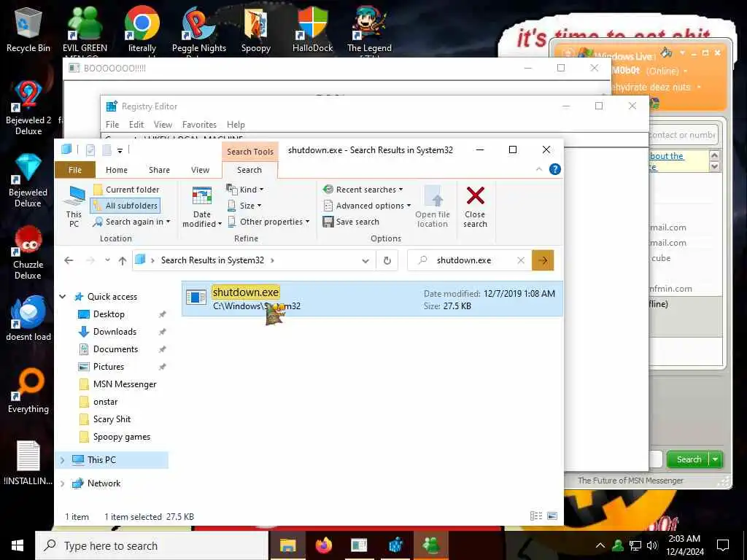The height and width of the screenshot is (560, 747).
Task: Open the Other properties dropdown
Action: pos(268,222)
